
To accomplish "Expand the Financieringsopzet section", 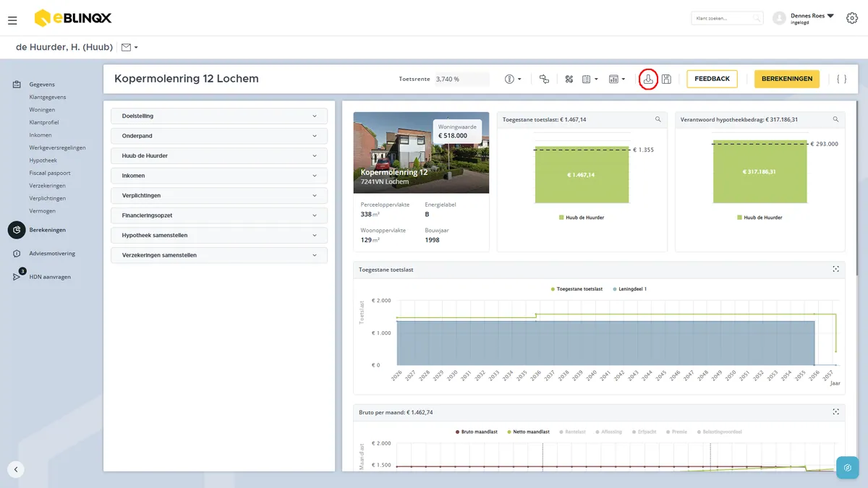I will point(219,215).
